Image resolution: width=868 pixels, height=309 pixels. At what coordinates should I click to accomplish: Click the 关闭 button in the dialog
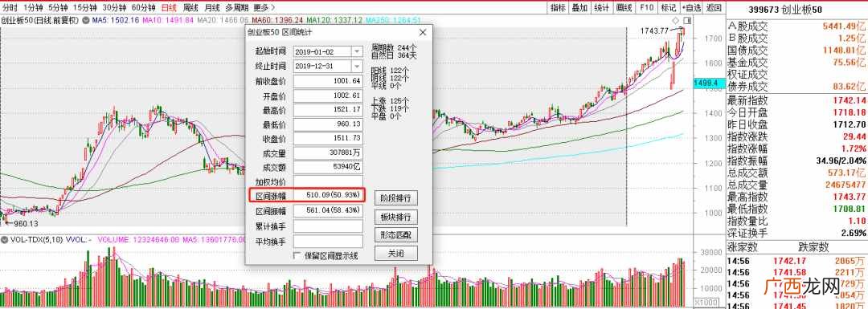pos(395,254)
